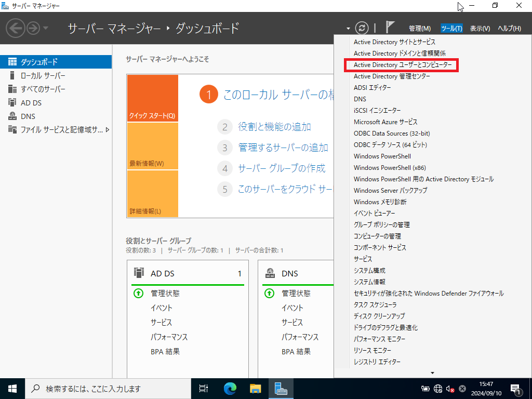Image resolution: width=532 pixels, height=399 pixels.
Task: Select DNS in the sidebar
Action: tap(56, 116)
